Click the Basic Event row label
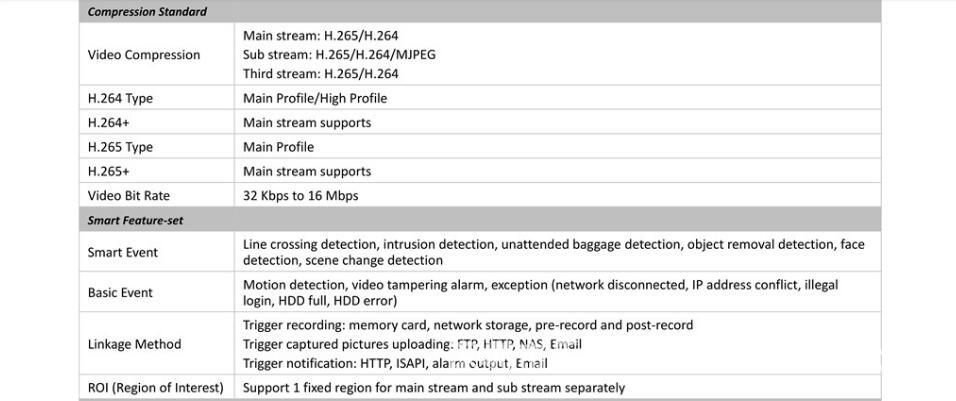956x401 pixels. (121, 293)
